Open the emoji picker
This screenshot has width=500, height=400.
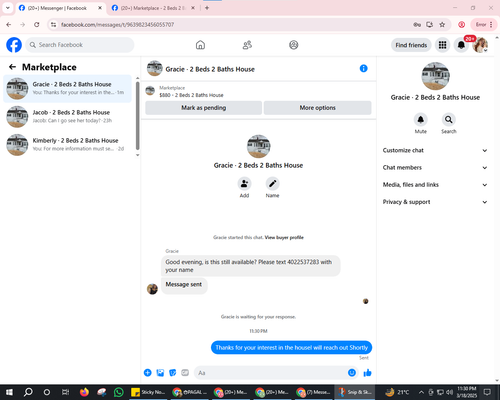[352, 373]
